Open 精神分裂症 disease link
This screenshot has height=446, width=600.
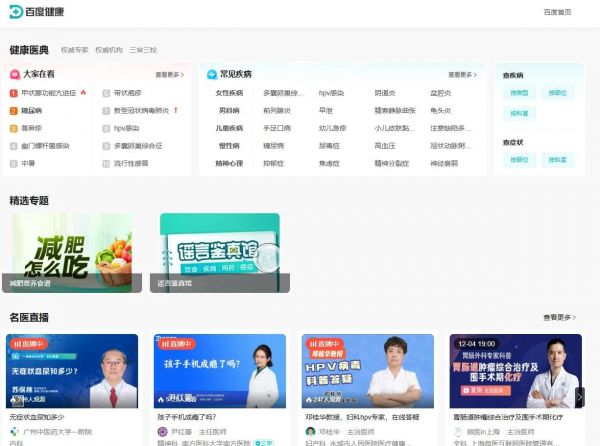pos(392,163)
